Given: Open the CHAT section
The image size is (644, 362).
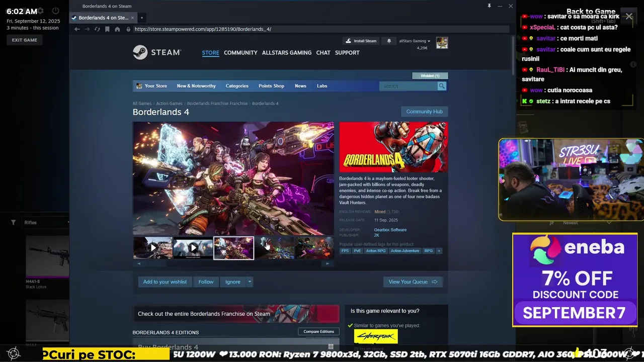Looking at the screenshot, I should click(324, 53).
